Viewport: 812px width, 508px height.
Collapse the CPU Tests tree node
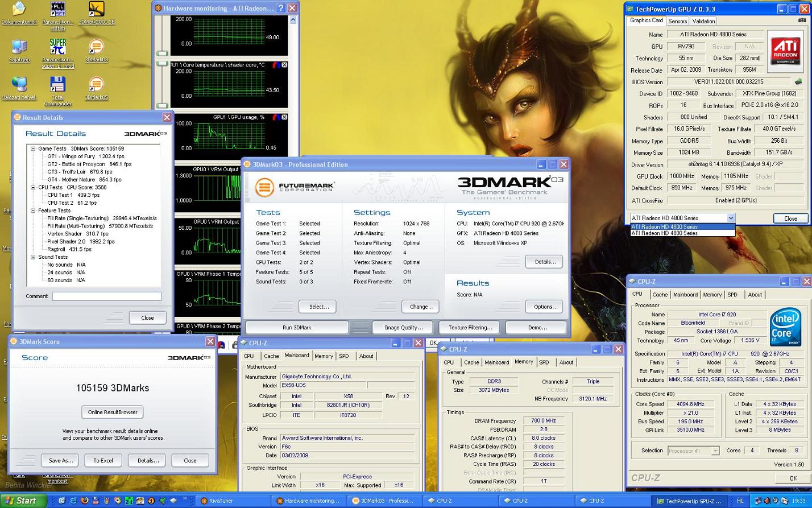(33, 187)
